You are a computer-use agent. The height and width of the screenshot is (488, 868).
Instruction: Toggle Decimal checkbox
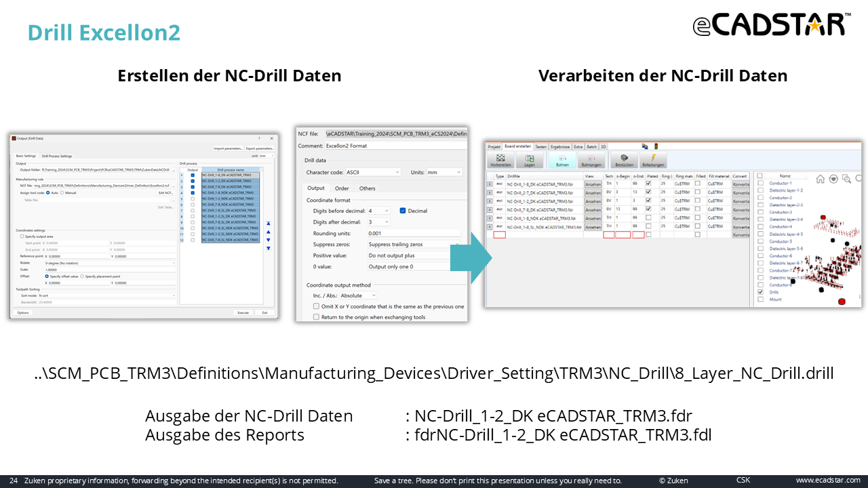[403, 211]
